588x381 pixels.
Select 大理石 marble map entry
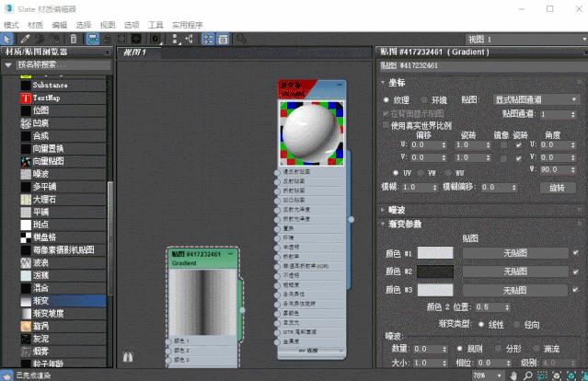63,200
